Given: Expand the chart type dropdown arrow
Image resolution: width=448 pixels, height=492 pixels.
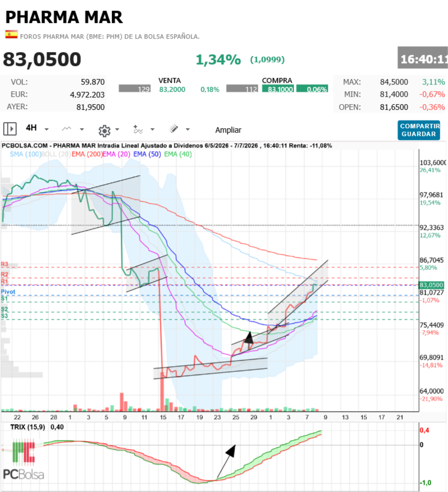Looking at the screenshot, I should (x=82, y=129).
